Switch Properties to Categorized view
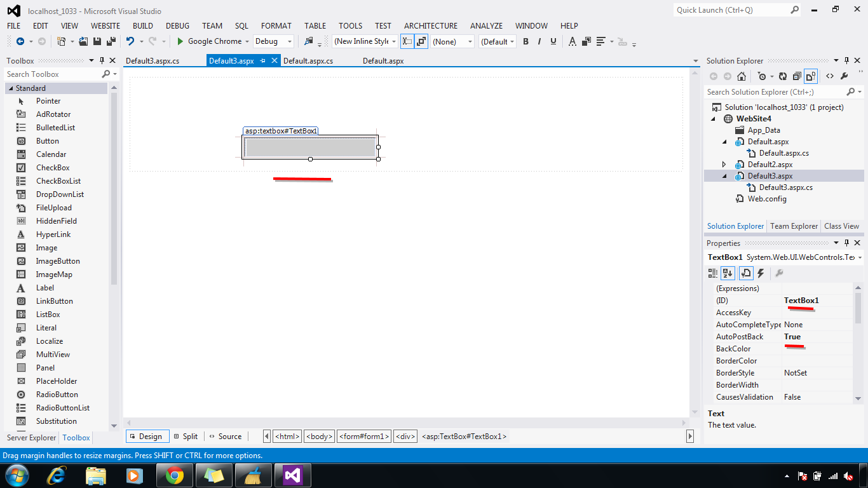 712,273
